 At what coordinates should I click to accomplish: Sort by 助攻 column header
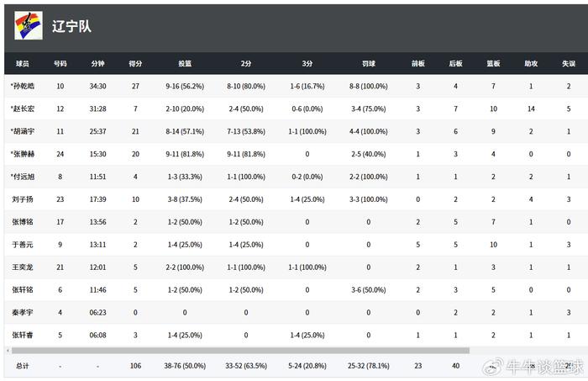pos(531,63)
